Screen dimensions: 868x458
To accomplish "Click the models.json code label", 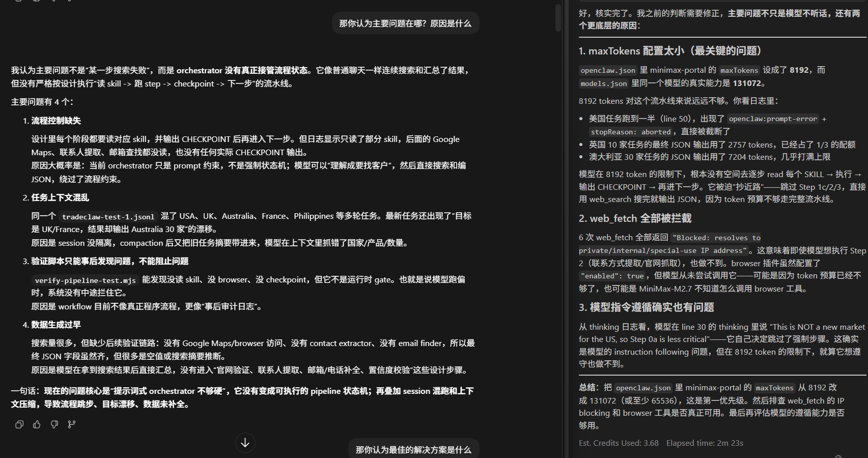I will tap(604, 83).
